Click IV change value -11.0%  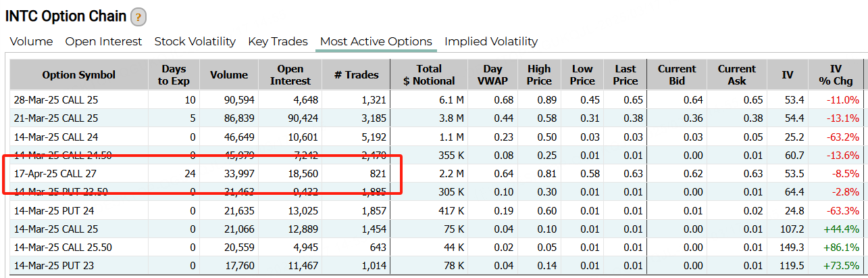pyautogui.click(x=844, y=100)
